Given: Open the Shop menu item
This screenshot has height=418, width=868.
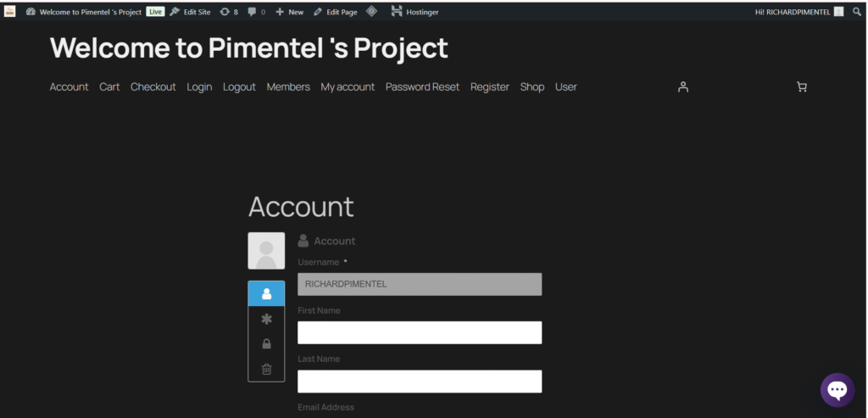Looking at the screenshot, I should (531, 86).
